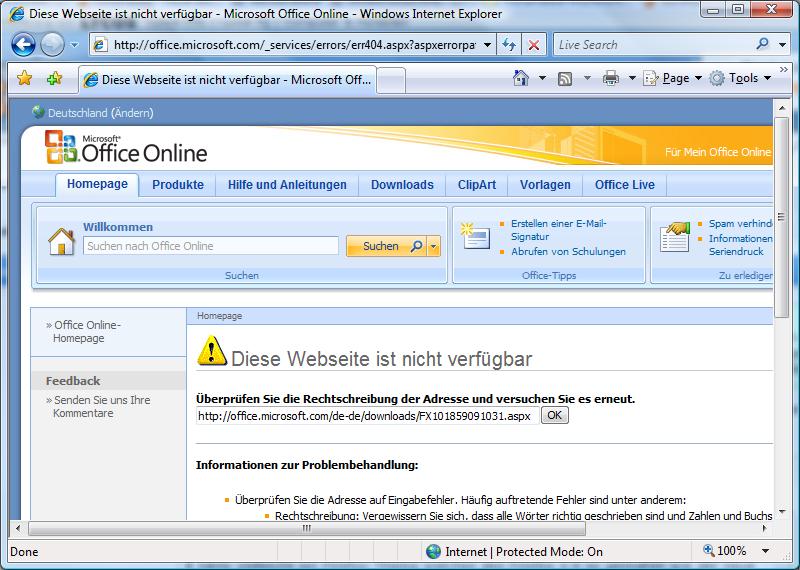Open 'Abrufen von Schulungen' link
The height and width of the screenshot is (570, 800).
(x=568, y=252)
